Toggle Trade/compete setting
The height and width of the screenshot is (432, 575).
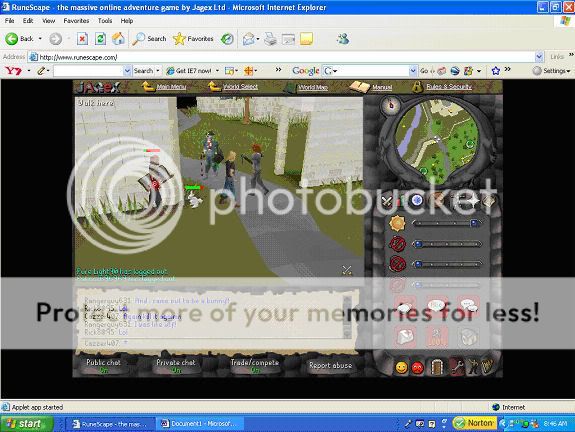(x=255, y=366)
